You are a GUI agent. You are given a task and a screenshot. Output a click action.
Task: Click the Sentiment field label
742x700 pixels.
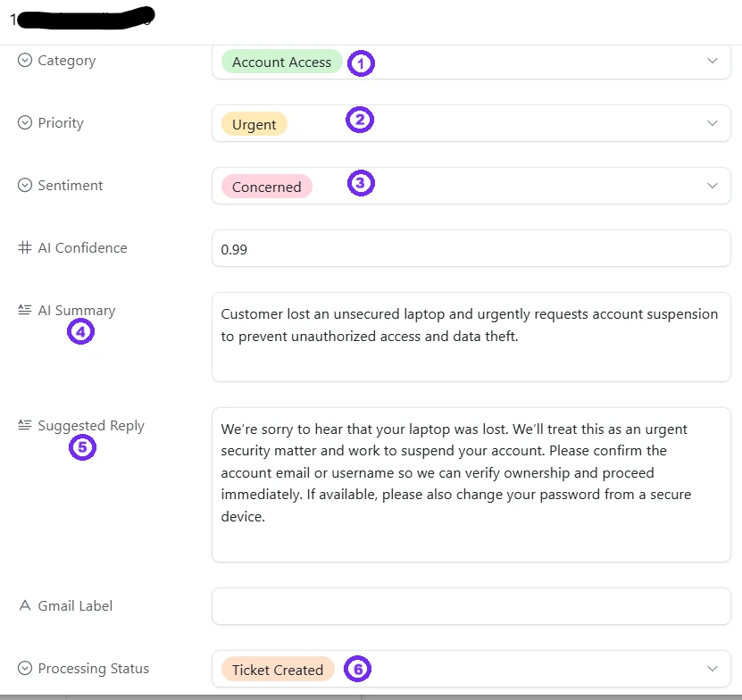[70, 185]
